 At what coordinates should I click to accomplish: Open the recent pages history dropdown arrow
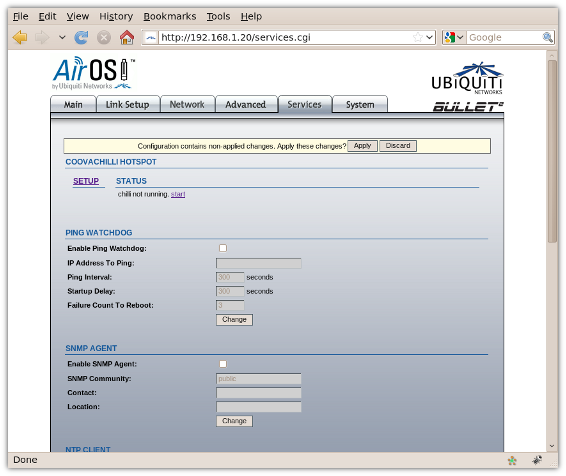(x=62, y=37)
